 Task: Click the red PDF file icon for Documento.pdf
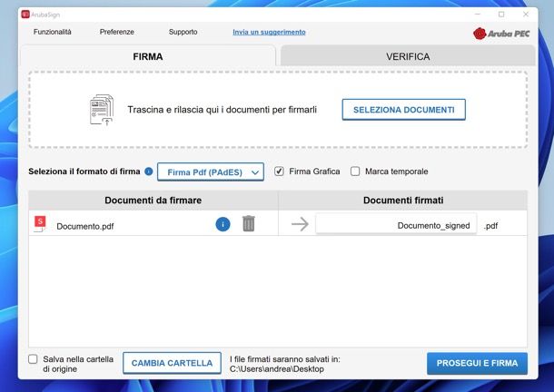(x=40, y=224)
